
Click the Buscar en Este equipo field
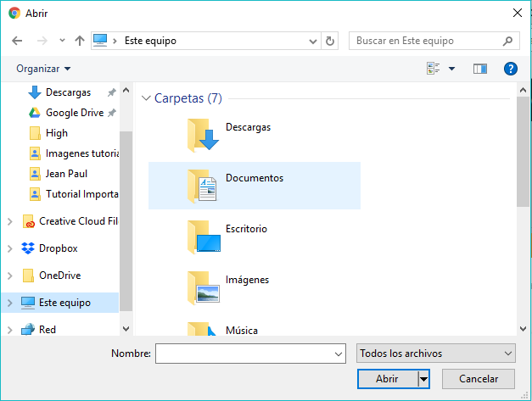[x=434, y=41]
